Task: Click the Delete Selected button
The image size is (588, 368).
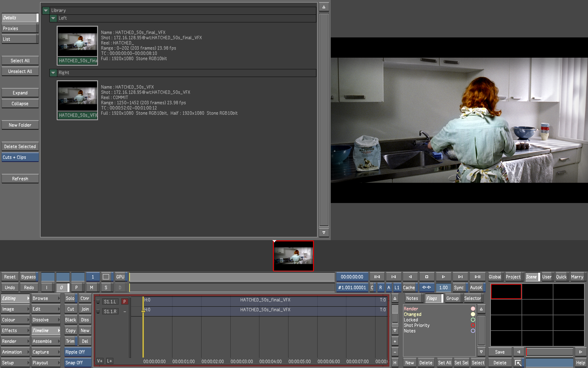Action: (x=20, y=147)
